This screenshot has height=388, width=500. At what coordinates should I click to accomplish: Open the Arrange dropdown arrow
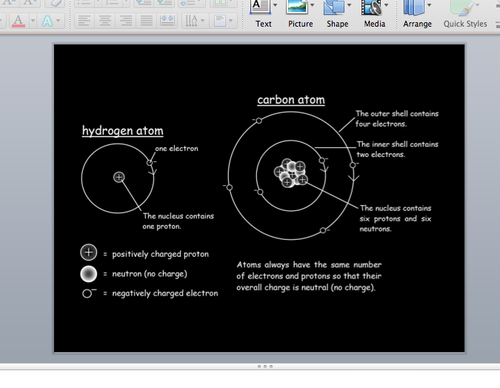[x=429, y=5]
